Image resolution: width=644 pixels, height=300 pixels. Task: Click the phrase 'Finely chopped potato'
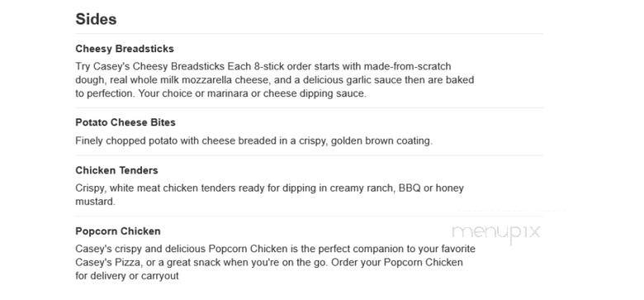(x=126, y=141)
